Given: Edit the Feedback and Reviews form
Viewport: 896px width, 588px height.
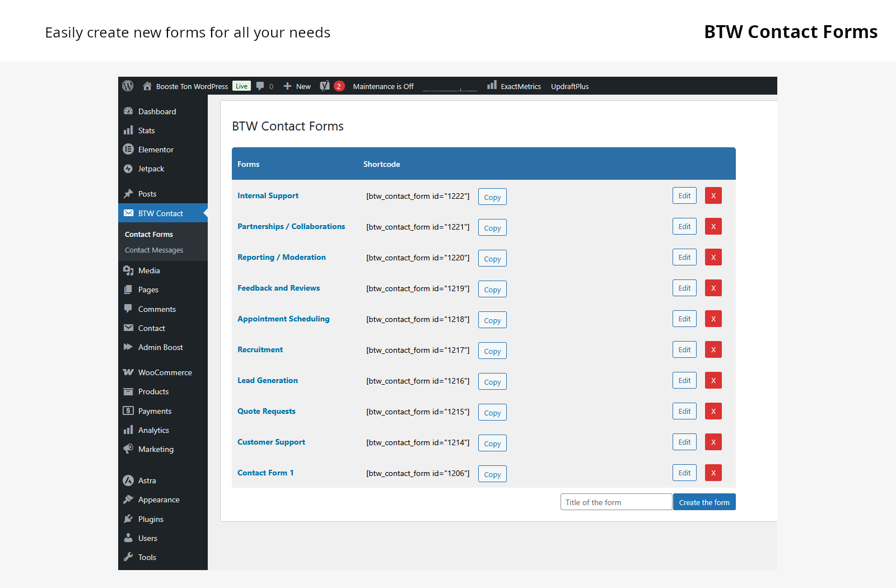Looking at the screenshot, I should point(684,288).
